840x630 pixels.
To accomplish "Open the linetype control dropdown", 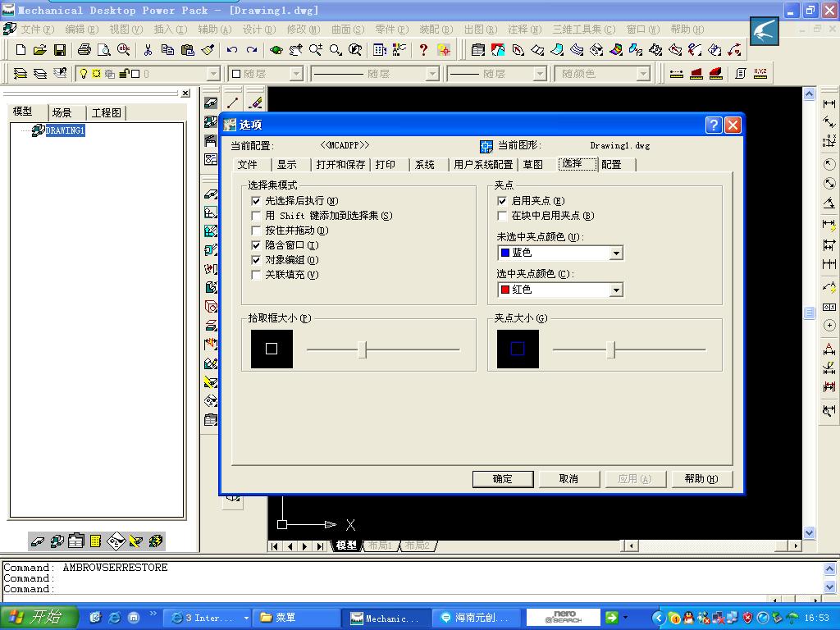I will pyautogui.click(x=432, y=73).
